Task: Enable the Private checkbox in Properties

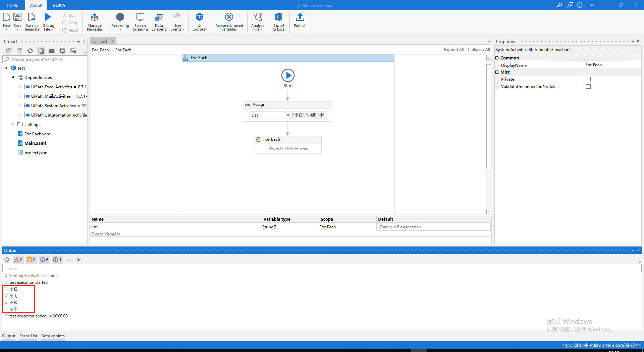Action: [588, 79]
